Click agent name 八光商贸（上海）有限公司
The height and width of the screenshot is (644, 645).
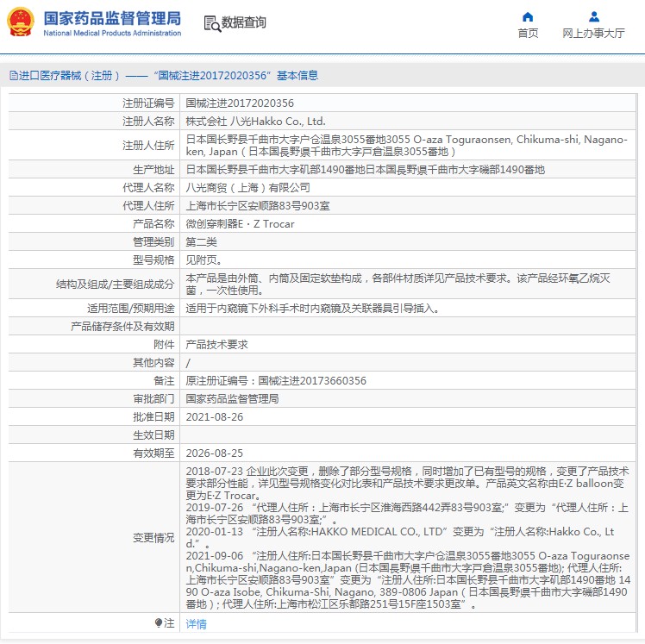click(247, 188)
